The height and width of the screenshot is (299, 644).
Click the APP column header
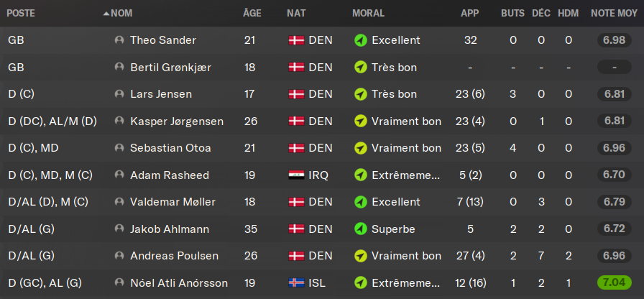click(470, 14)
